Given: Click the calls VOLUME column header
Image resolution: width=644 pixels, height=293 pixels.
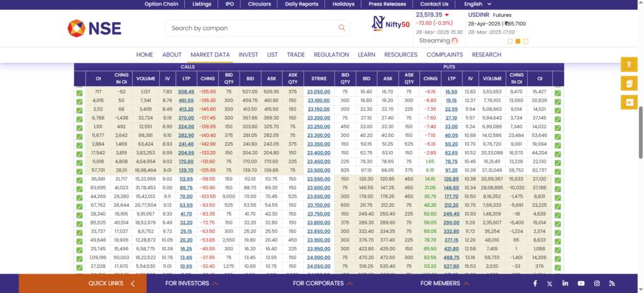Looking at the screenshot, I should pos(145,79).
